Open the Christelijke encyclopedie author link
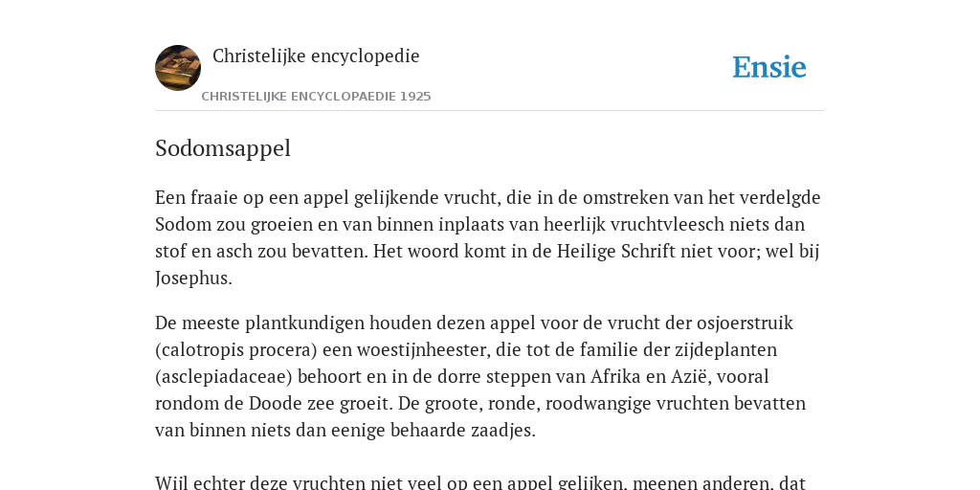Screen dimensions: 980x490 316,56
